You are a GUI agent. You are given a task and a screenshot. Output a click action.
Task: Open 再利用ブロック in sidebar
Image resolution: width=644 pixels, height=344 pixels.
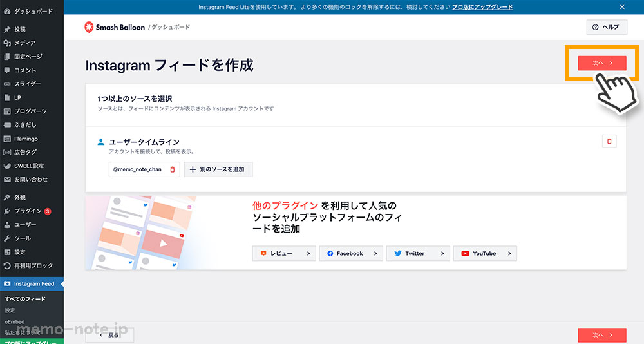[x=32, y=265]
